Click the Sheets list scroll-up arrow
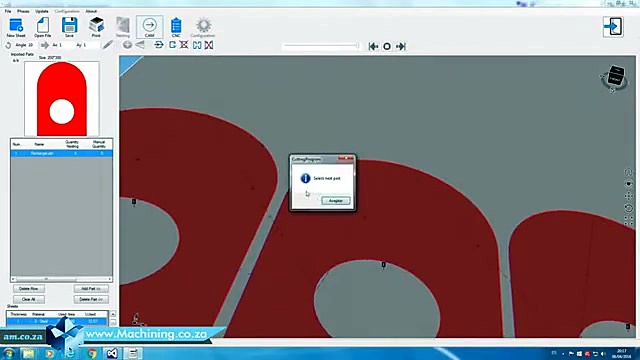This screenshot has height=360, width=640. [x=113, y=314]
